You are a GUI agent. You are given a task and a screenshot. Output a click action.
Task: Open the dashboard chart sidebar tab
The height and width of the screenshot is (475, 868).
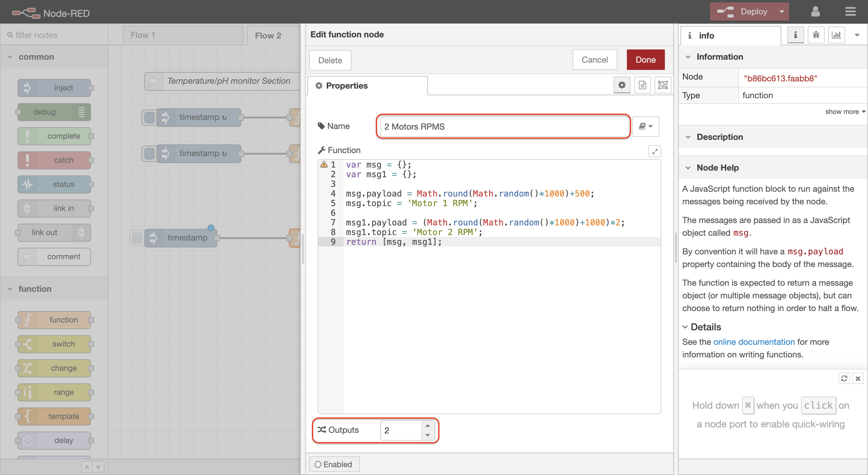pos(836,35)
